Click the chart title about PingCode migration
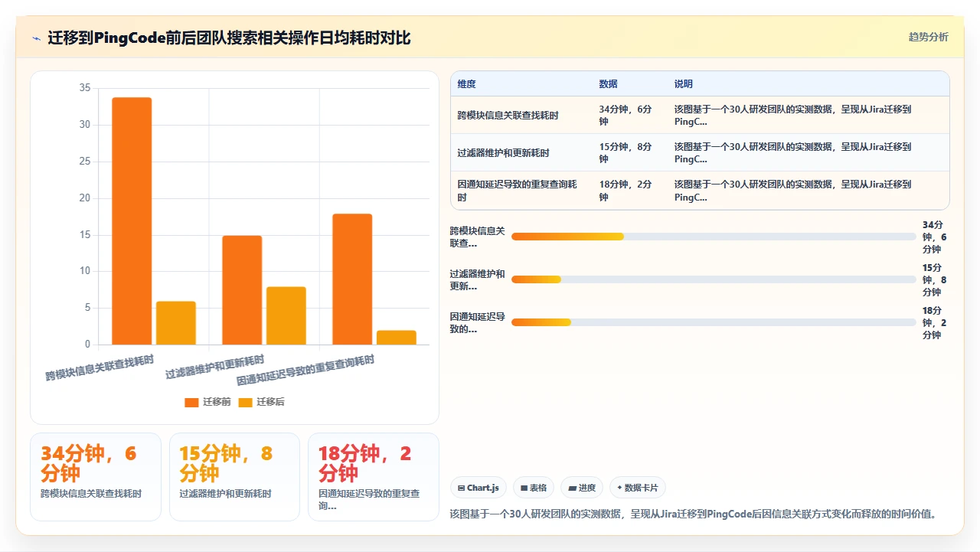The width and height of the screenshot is (980, 552). click(229, 38)
